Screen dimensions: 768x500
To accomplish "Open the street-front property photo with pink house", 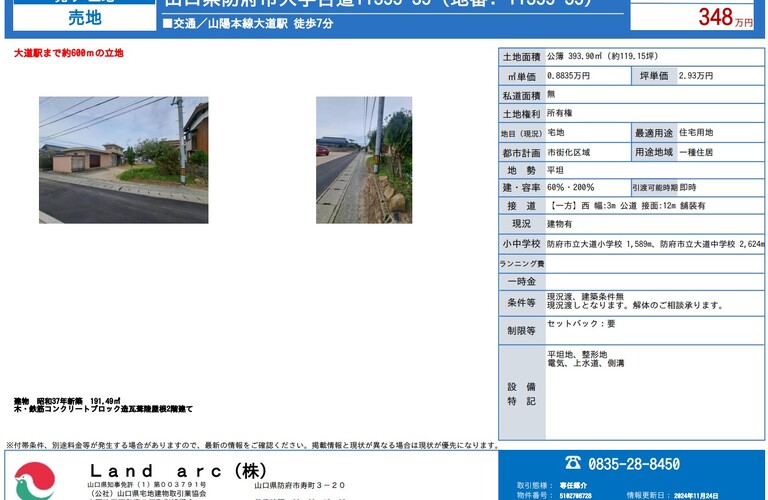I will pos(123,160).
